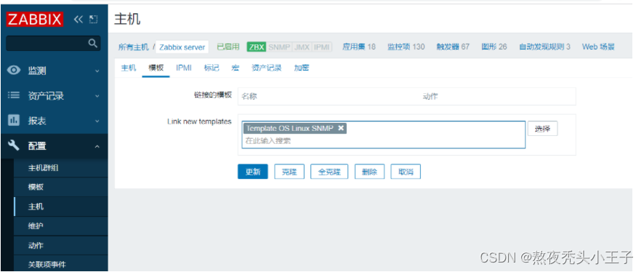Open 资产记录 in the sidebar
This screenshot has height=272, width=644.
[x=46, y=96]
